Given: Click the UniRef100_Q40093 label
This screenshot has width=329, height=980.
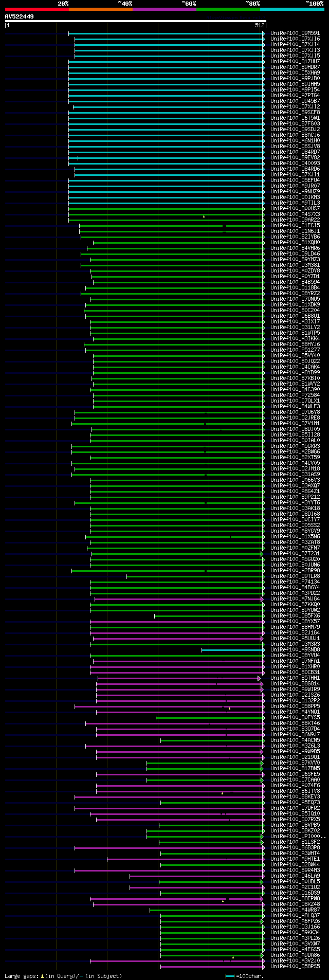Looking at the screenshot, I should click(295, 163).
